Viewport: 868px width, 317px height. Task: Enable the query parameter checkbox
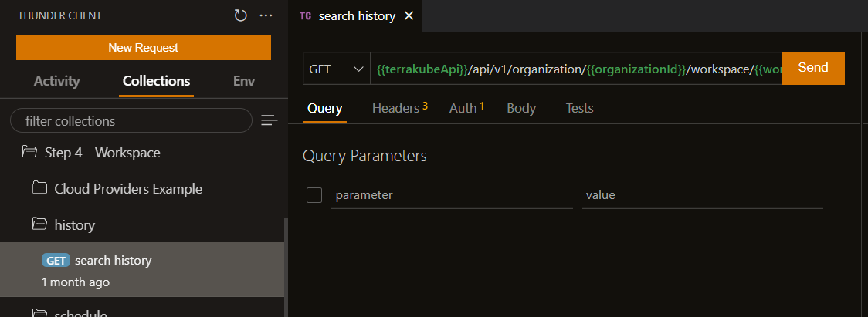coord(314,195)
